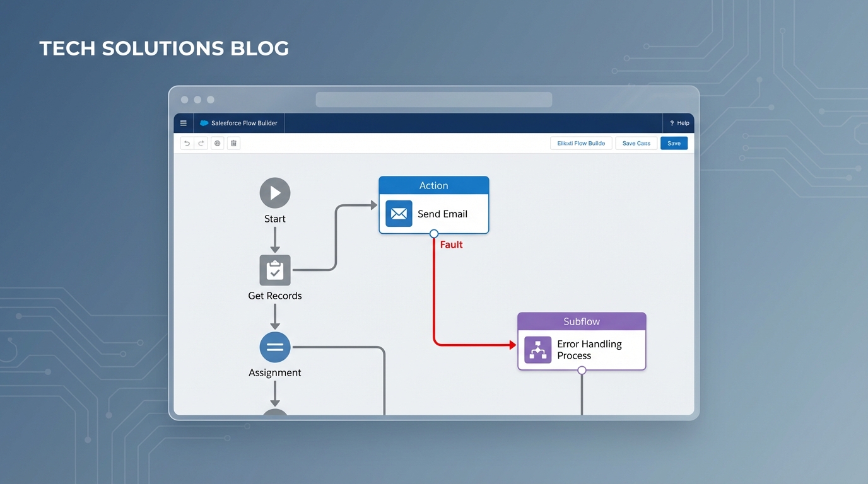Undo the last change with the undo arrow
Viewport: 868px width, 484px height.
tap(187, 143)
